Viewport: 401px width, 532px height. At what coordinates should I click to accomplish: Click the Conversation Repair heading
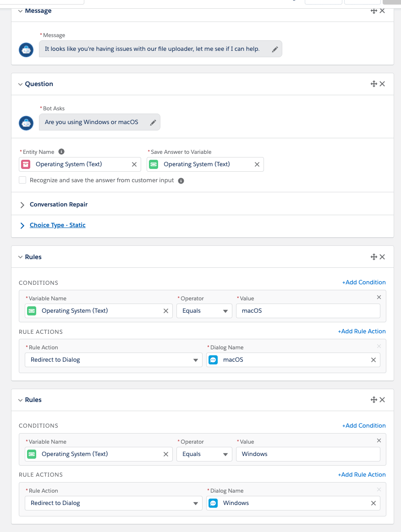[x=58, y=204]
